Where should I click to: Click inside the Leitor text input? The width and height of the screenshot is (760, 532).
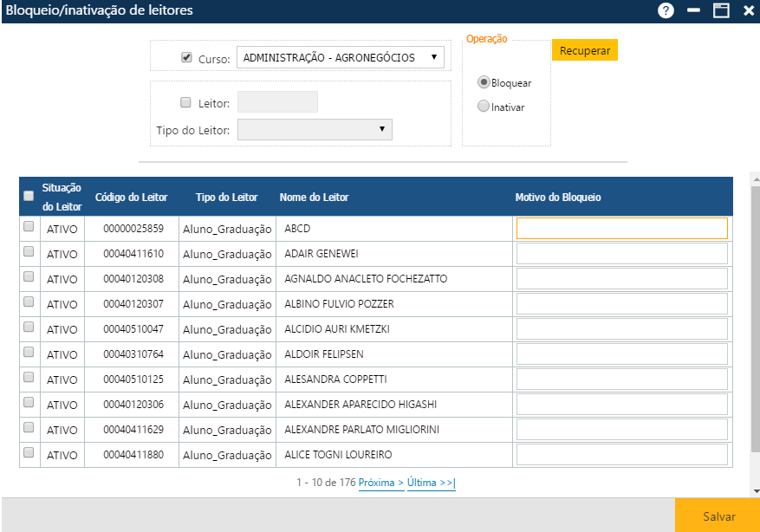(277, 101)
